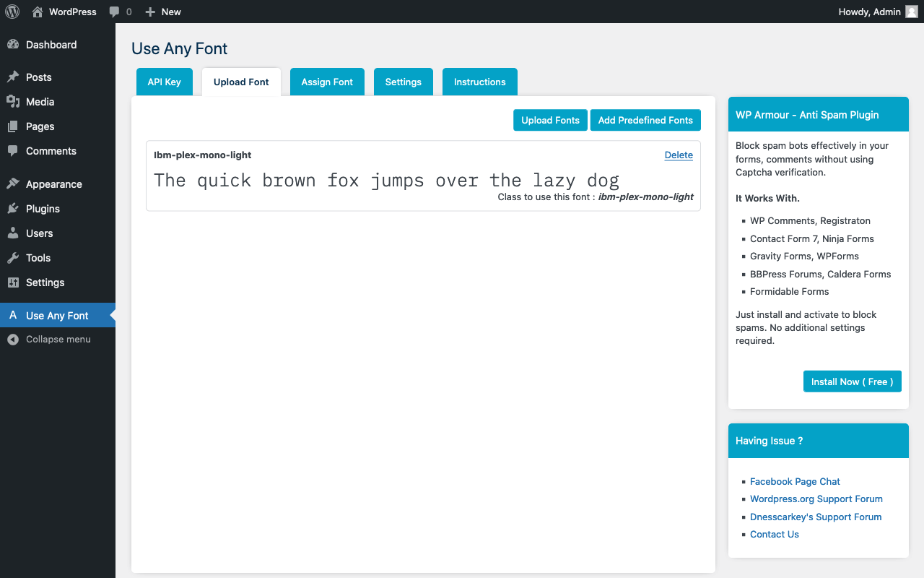Click the Ibm-plex-mono-light font name
This screenshot has height=578, width=924.
pyautogui.click(x=203, y=155)
